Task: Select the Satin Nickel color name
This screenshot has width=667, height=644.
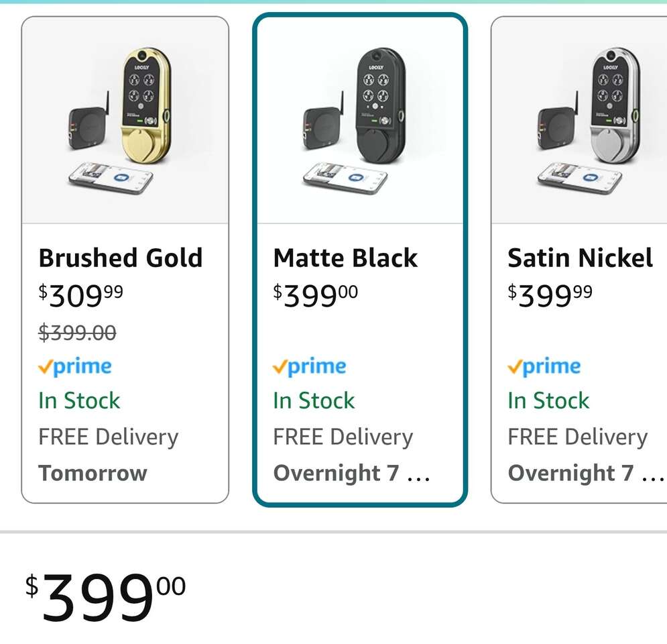Action: pyautogui.click(x=580, y=258)
